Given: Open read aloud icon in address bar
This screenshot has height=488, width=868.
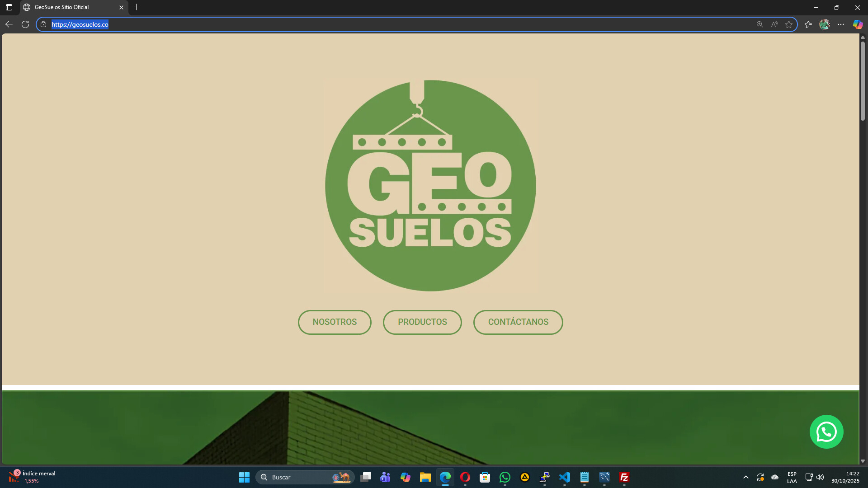Looking at the screenshot, I should click(x=774, y=24).
